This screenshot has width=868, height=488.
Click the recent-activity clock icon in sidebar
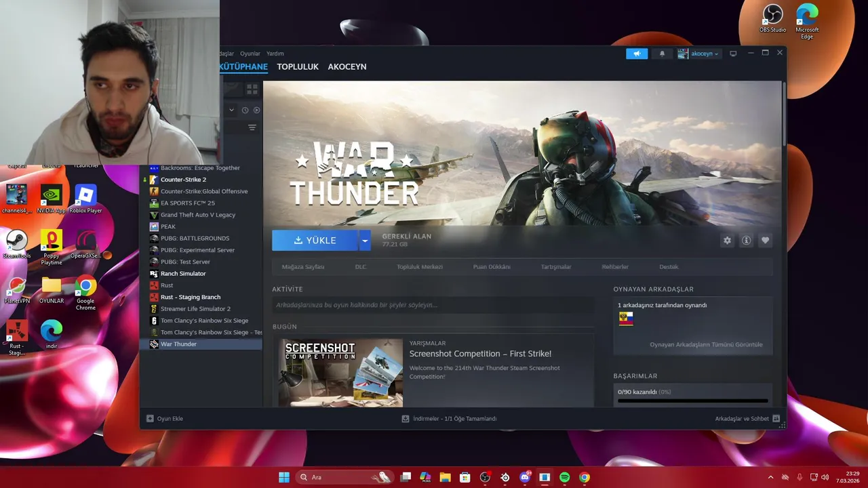245,110
